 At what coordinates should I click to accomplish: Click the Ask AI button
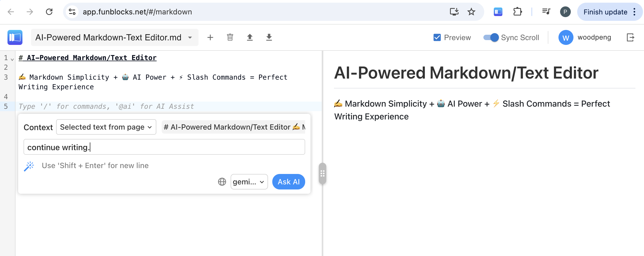(288, 181)
